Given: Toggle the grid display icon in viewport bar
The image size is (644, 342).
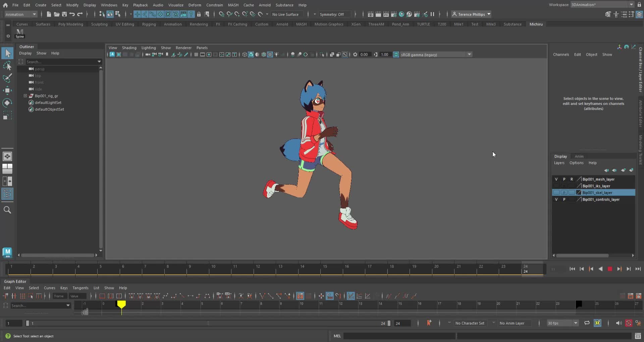Looking at the screenshot, I should [x=196, y=54].
